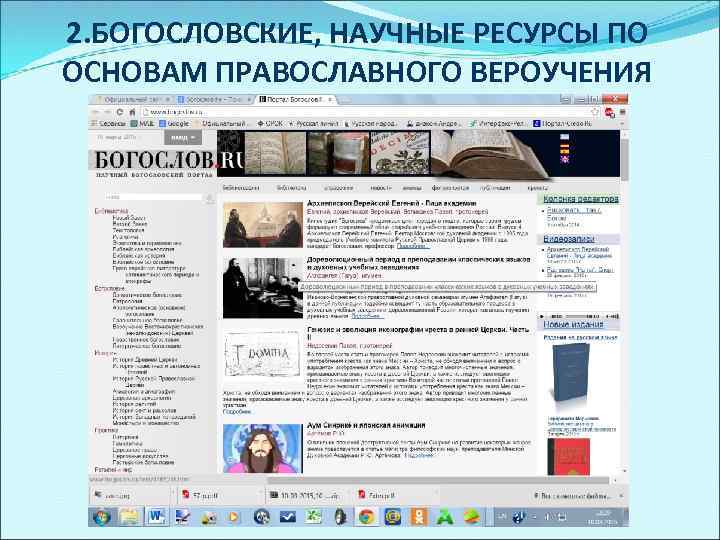
Task: Launch the orange media player taskbar icon
Action: pyautogui.click(x=233, y=518)
